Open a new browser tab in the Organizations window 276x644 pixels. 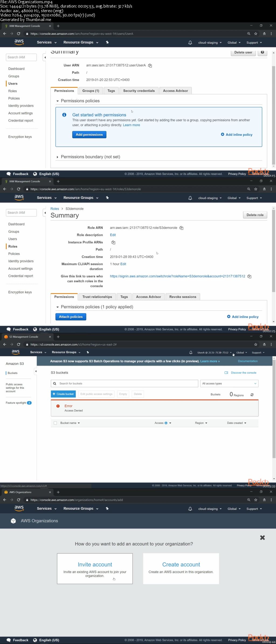(58, 492)
